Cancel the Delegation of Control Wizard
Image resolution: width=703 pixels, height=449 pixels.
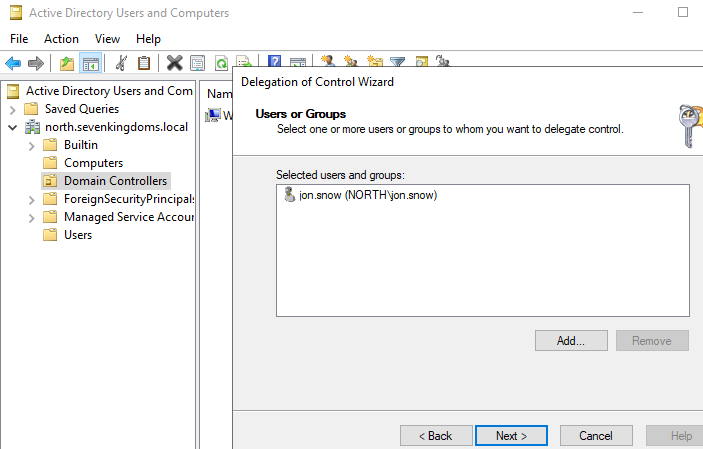coord(596,436)
